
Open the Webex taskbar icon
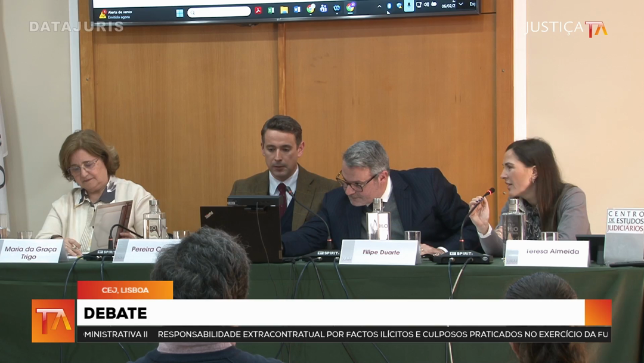(x=337, y=8)
